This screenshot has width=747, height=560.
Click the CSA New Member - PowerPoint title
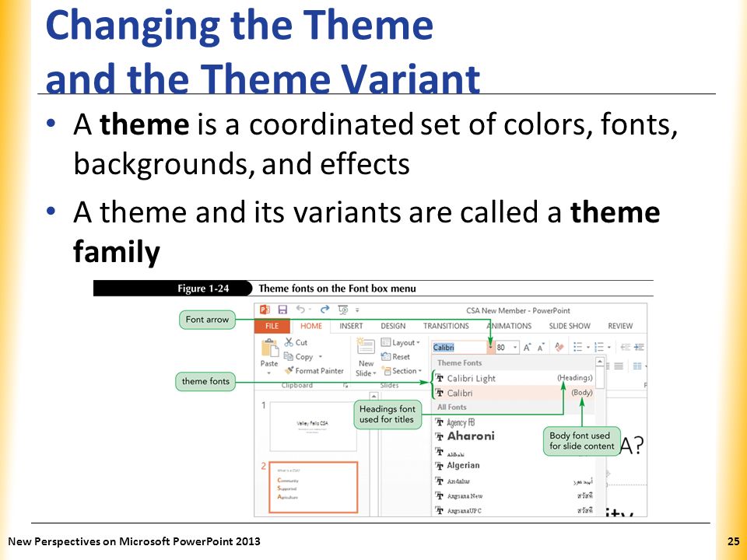coord(518,310)
